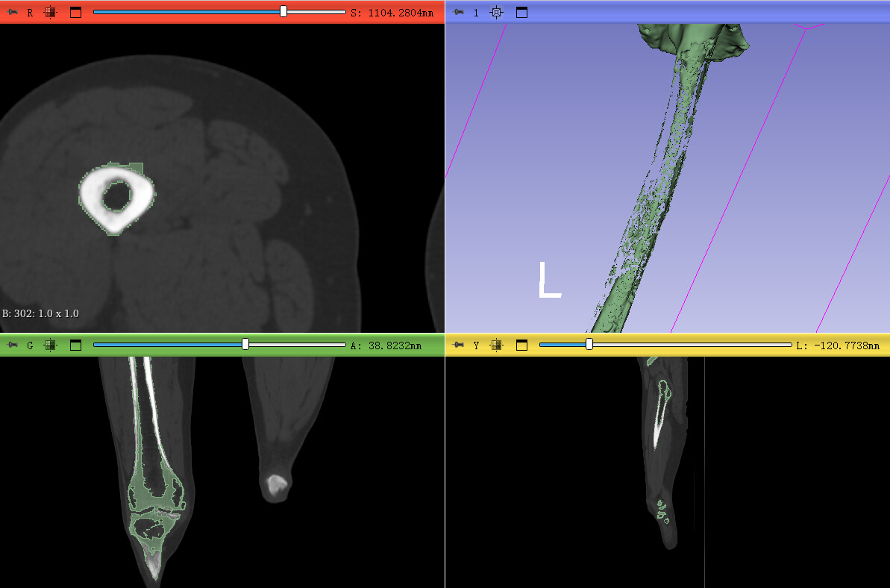Screen dimensions: 890x588
Task: Toggle maximize on the 3D view
Action: [521, 12]
